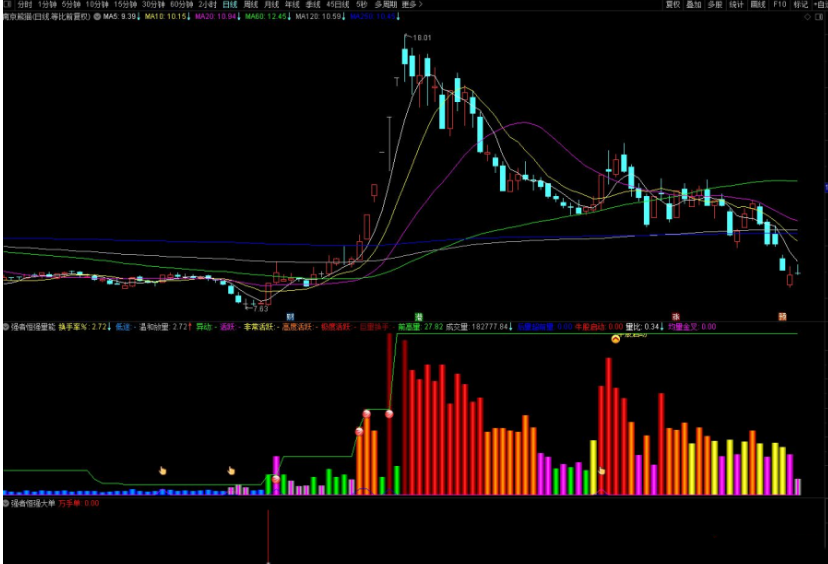828x564 pixels.
Task: Click the red ball marker on the magenta bar
Action: [276, 479]
